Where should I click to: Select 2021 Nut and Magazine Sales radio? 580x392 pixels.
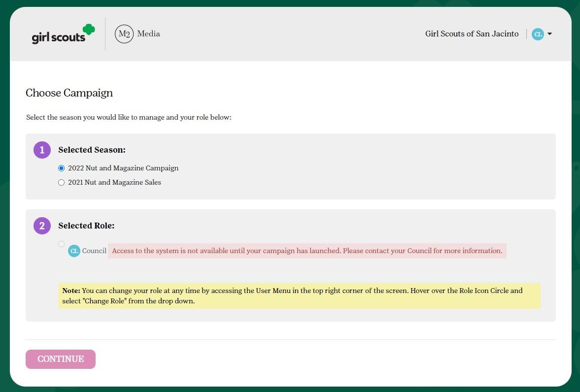coord(62,182)
